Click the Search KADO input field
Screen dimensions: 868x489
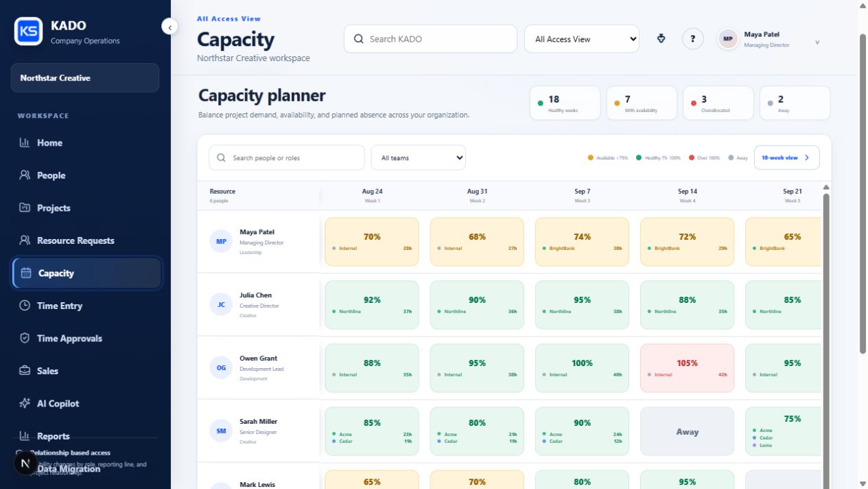(430, 39)
